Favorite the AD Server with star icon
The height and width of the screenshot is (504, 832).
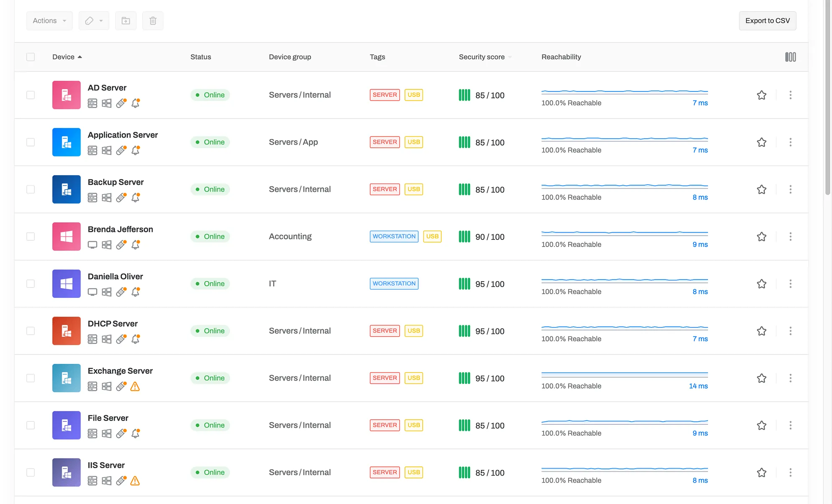click(761, 95)
